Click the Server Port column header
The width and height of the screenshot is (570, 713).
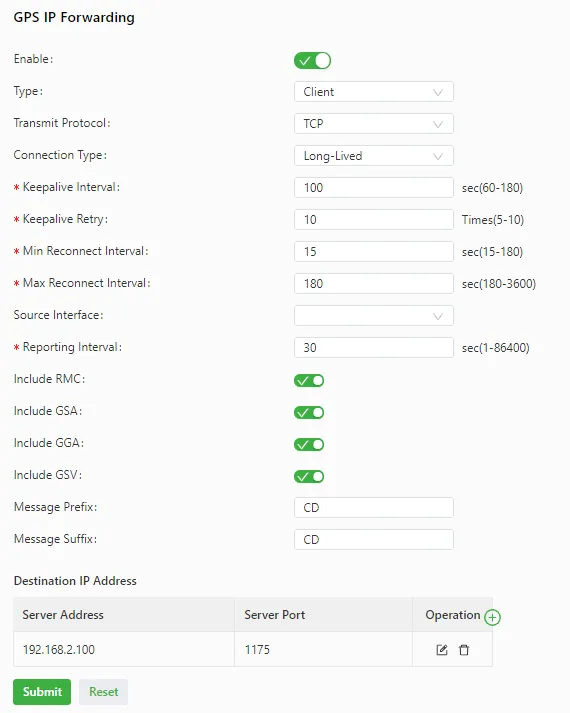tap(323, 615)
